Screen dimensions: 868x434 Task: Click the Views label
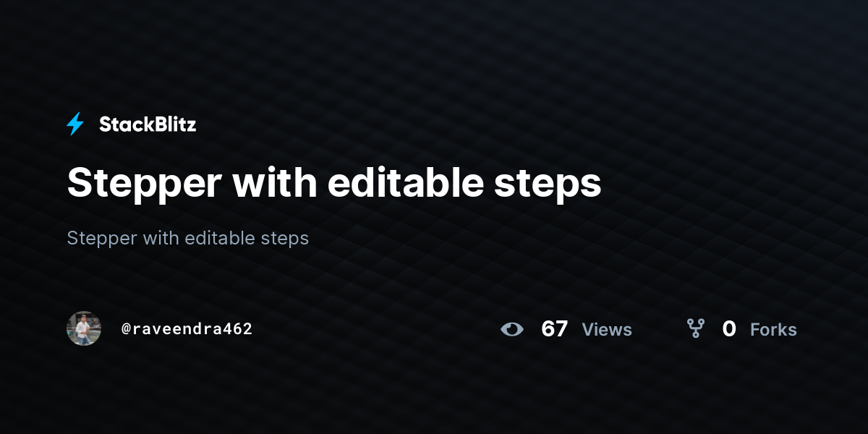(607, 330)
